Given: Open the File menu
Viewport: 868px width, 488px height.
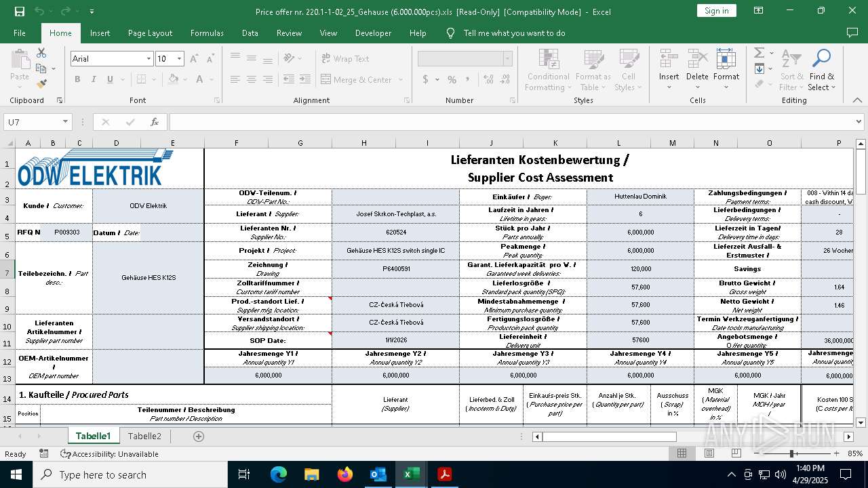Looking at the screenshot, I should (20, 33).
